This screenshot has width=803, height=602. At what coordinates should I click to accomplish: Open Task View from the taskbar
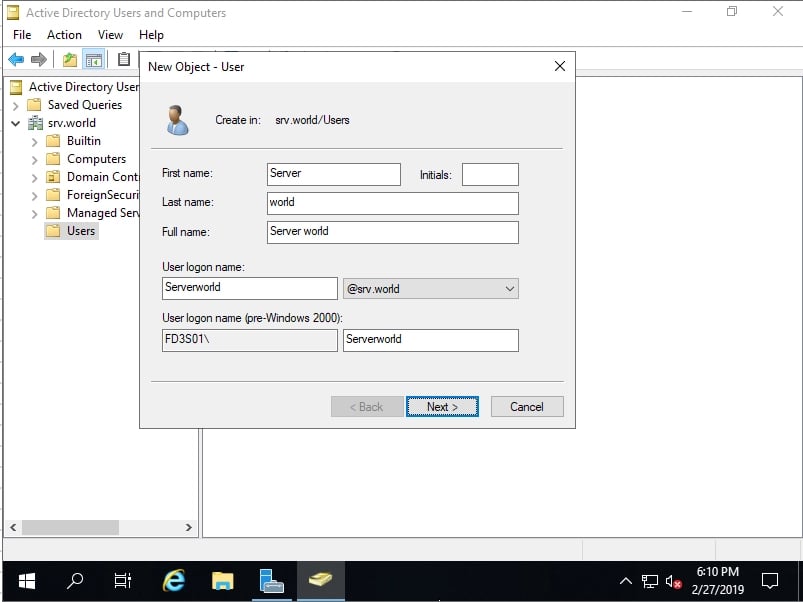coord(123,580)
